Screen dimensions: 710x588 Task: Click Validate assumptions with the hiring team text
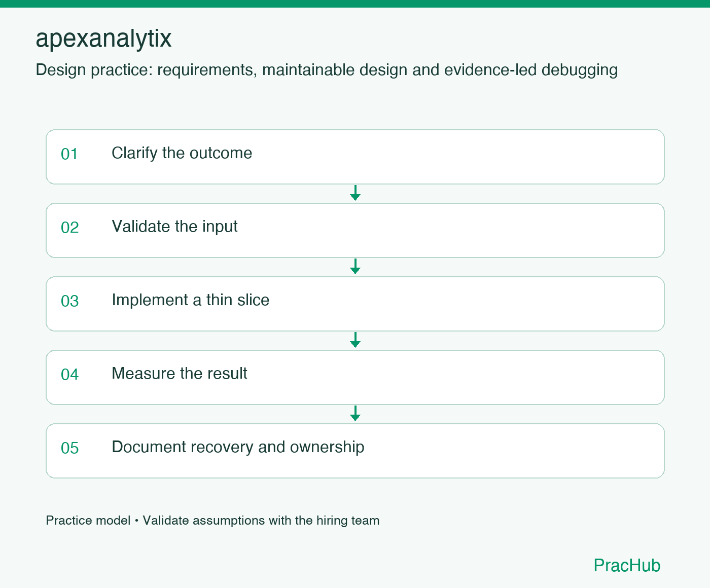tap(261, 521)
